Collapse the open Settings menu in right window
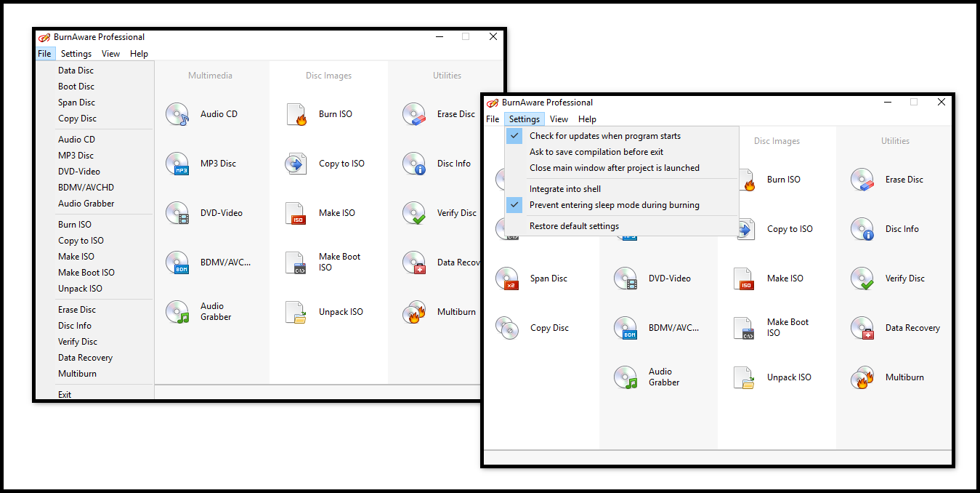Screen dimensions: 980x493 [x=525, y=119]
